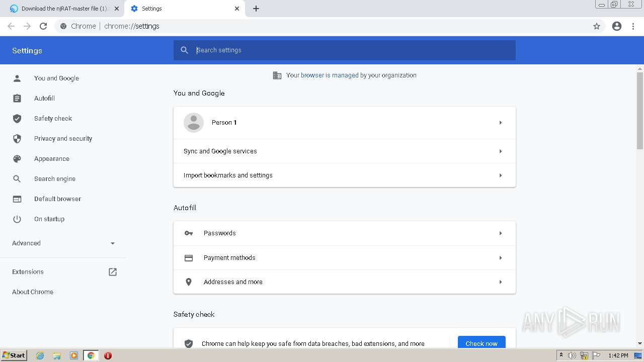Click the browser window icon beside Default browser
Viewport: 644px width, 362px height.
[17, 199]
